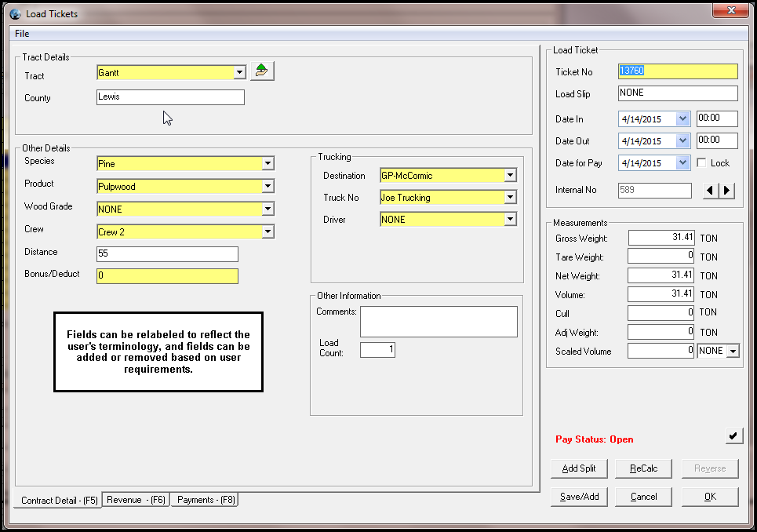Go to next ticket with right arrow
Viewport: 757px width, 532px height.
726,191
